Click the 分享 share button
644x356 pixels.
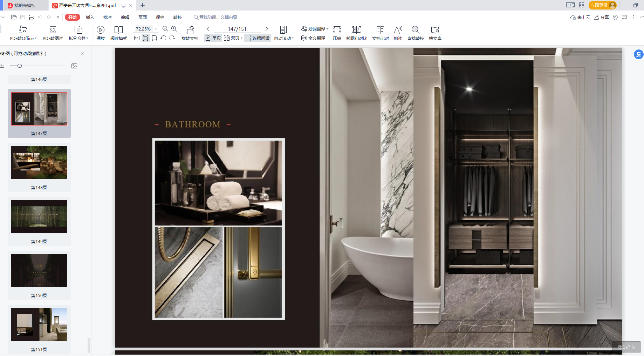[x=602, y=18]
